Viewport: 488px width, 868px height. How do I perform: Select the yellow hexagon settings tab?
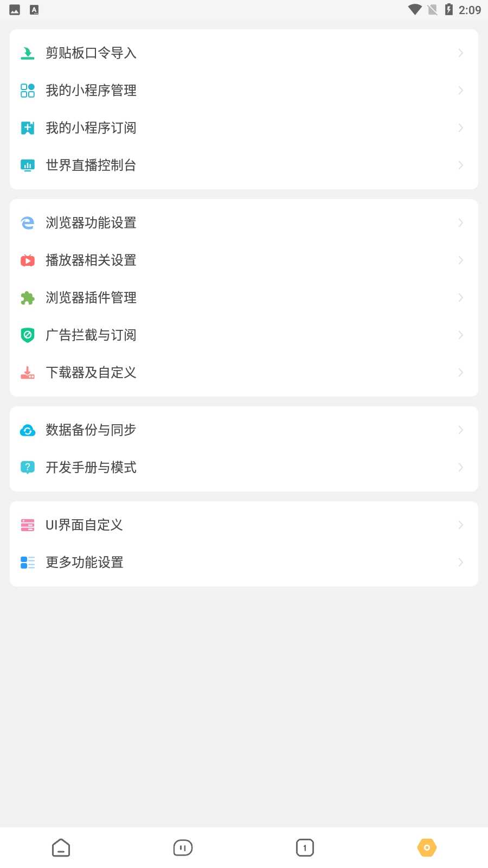(x=427, y=847)
